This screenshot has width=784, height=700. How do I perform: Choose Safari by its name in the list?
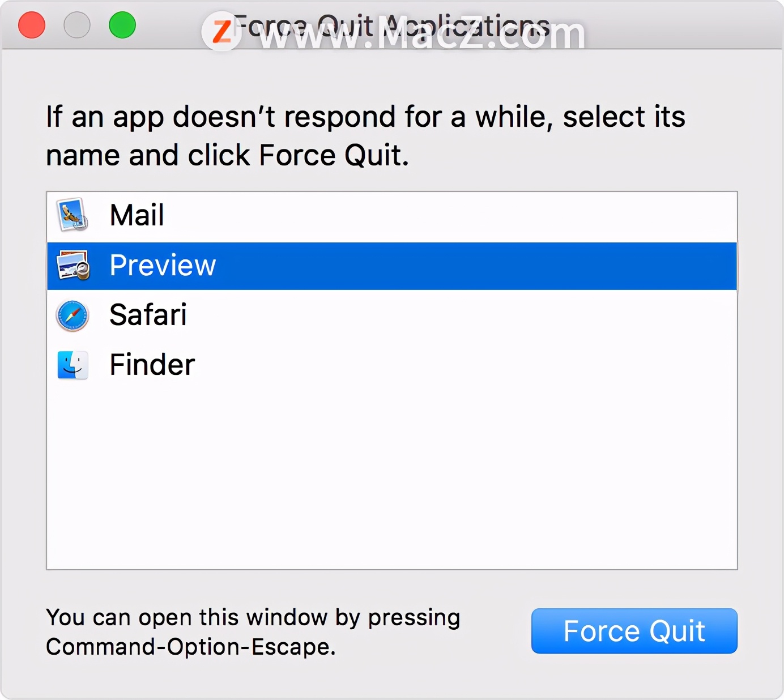tap(148, 315)
